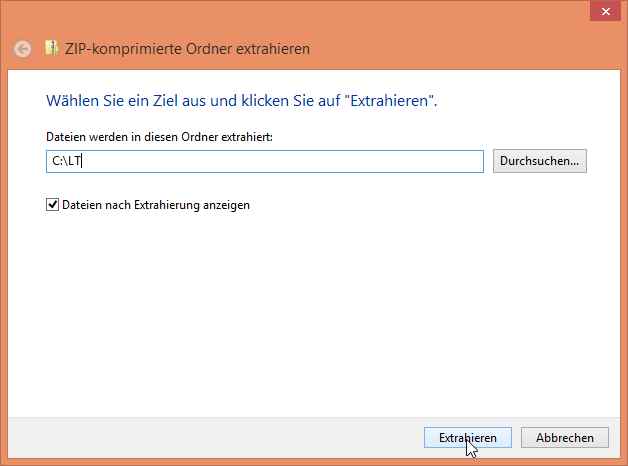Focus the destination folder path field
Image resolution: width=628 pixels, height=466 pixels.
point(265,161)
